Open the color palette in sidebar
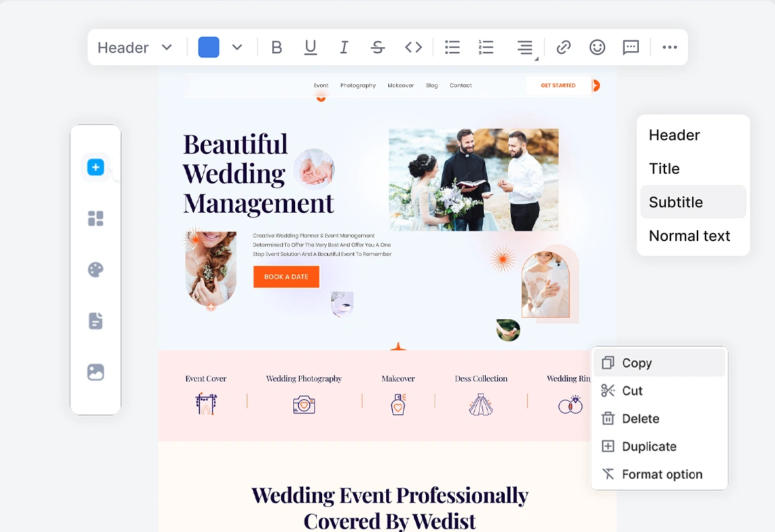This screenshot has width=775, height=532. 96,270
